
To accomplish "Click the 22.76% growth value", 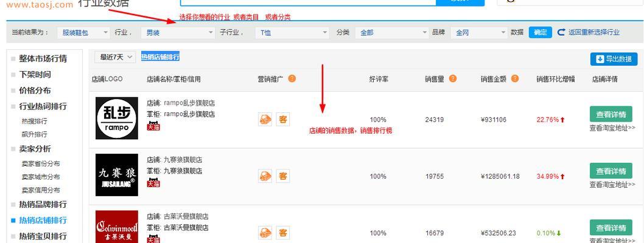I will pos(547,120).
